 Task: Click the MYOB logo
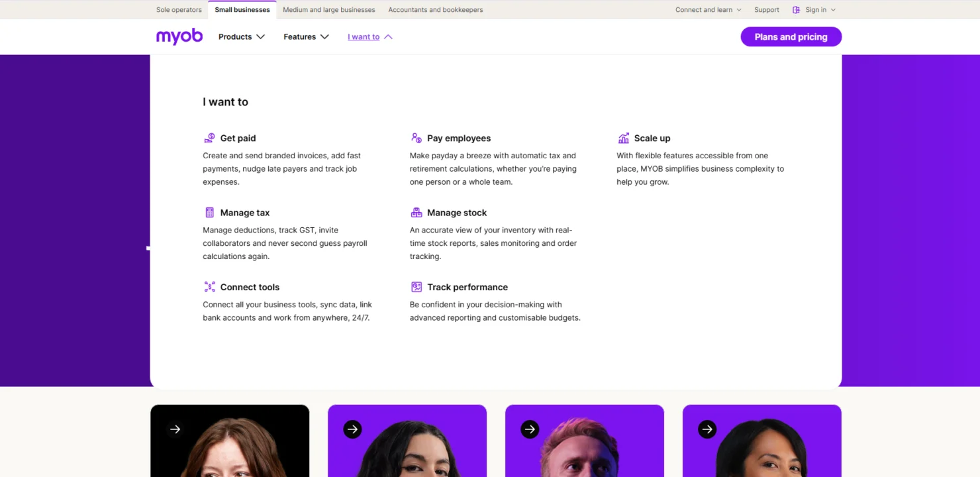[179, 36]
